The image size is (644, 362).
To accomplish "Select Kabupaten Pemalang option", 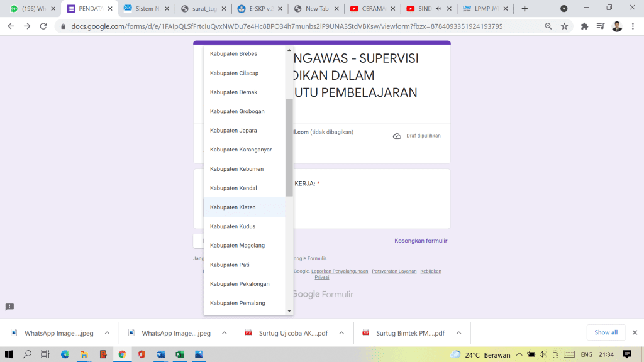I will (x=237, y=303).
